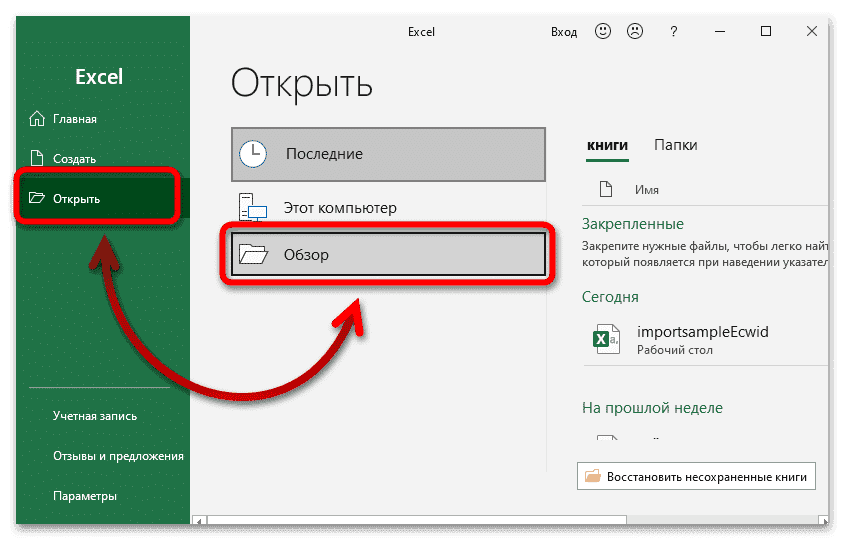Viewport: 844px width, 540px height.
Task: Select the Книги tab
Action: tap(607, 145)
